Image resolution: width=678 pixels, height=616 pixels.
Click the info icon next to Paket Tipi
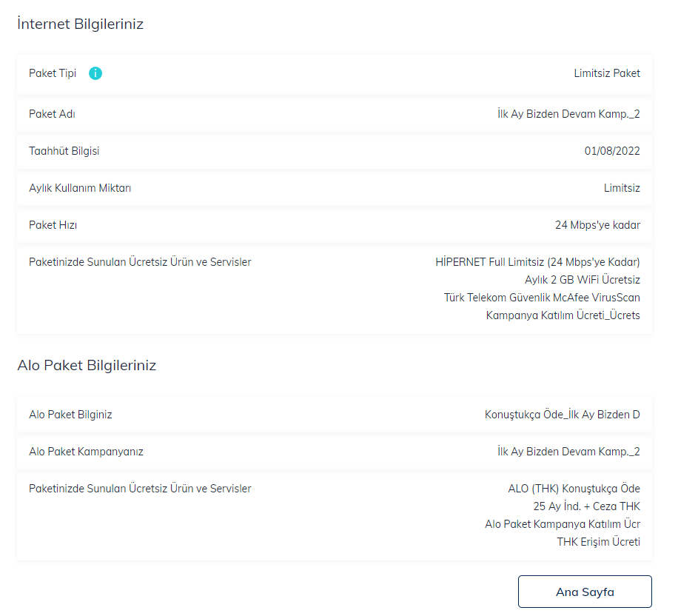95,73
